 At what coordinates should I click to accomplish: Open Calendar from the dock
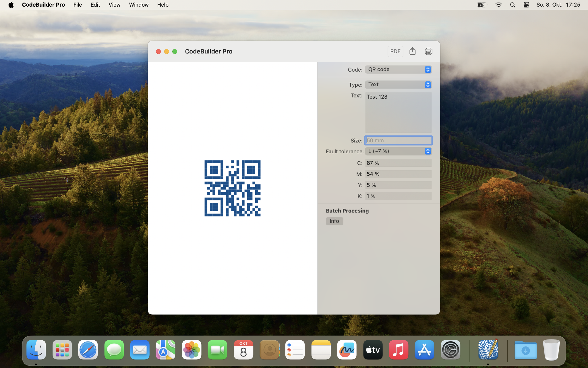[243, 350]
